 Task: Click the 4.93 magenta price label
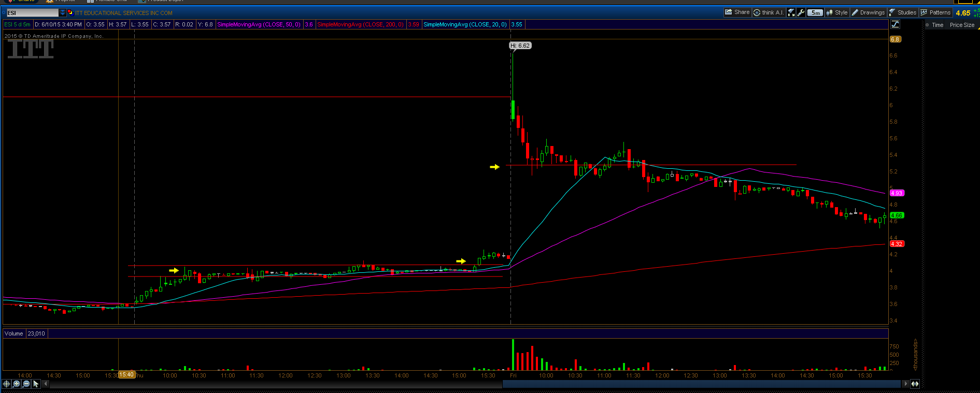[897, 193]
